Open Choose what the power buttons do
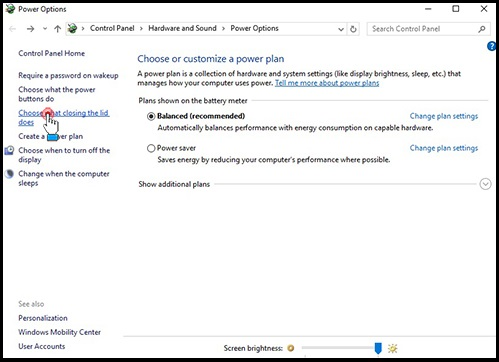The height and width of the screenshot is (362, 499). pos(57,94)
